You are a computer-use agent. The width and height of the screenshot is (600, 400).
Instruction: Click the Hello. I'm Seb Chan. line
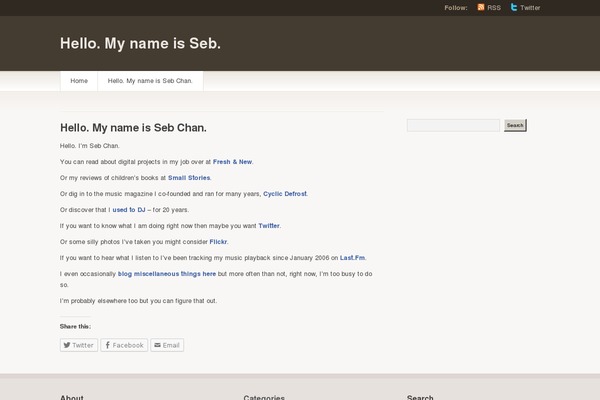pos(90,146)
